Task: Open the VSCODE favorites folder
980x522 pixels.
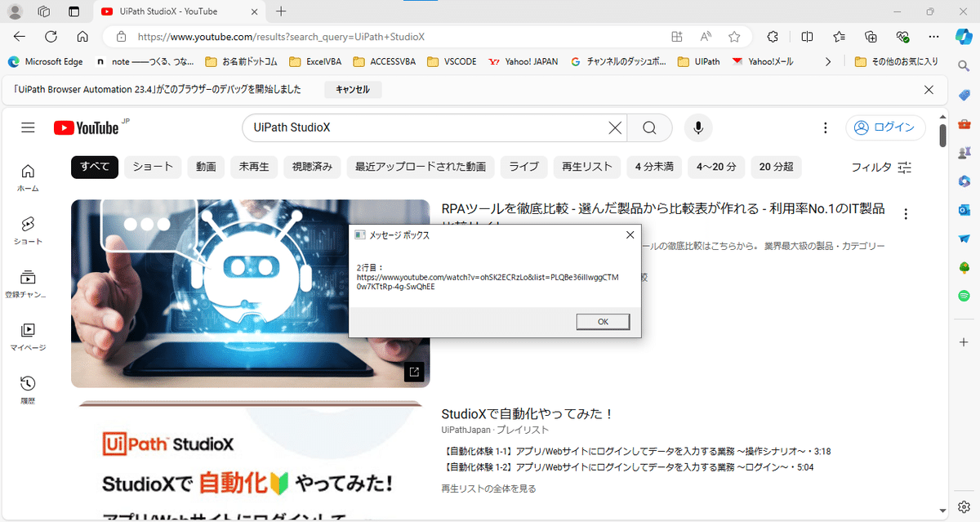Action: coord(452,61)
